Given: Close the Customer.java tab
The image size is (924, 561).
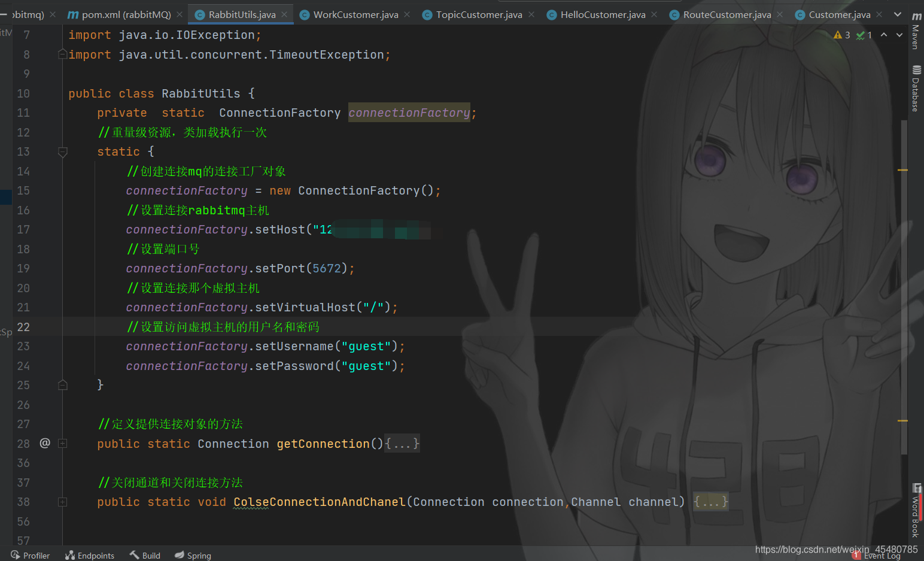Looking at the screenshot, I should coord(879,14).
